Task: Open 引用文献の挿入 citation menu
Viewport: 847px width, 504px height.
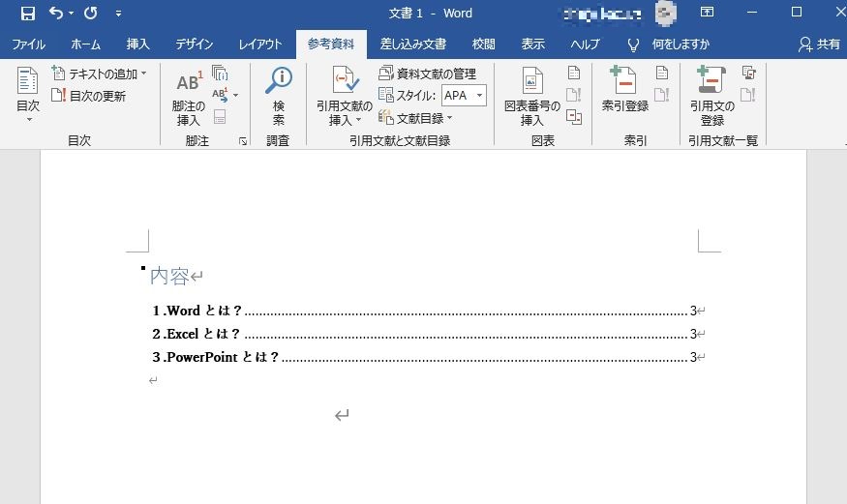Action: [345, 97]
